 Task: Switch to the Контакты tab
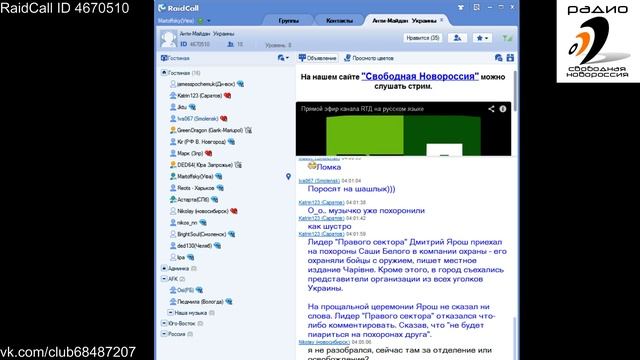339,20
